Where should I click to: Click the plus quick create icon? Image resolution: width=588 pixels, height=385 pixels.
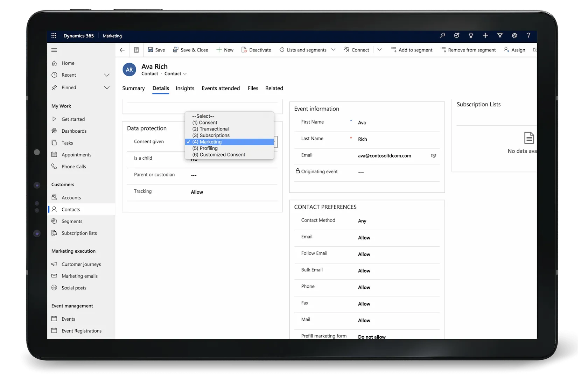coord(485,35)
